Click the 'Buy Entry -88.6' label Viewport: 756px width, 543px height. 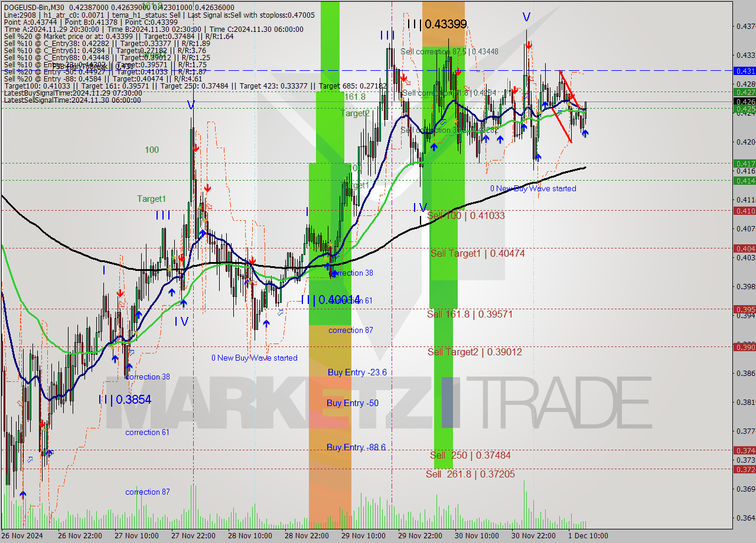[x=356, y=447]
